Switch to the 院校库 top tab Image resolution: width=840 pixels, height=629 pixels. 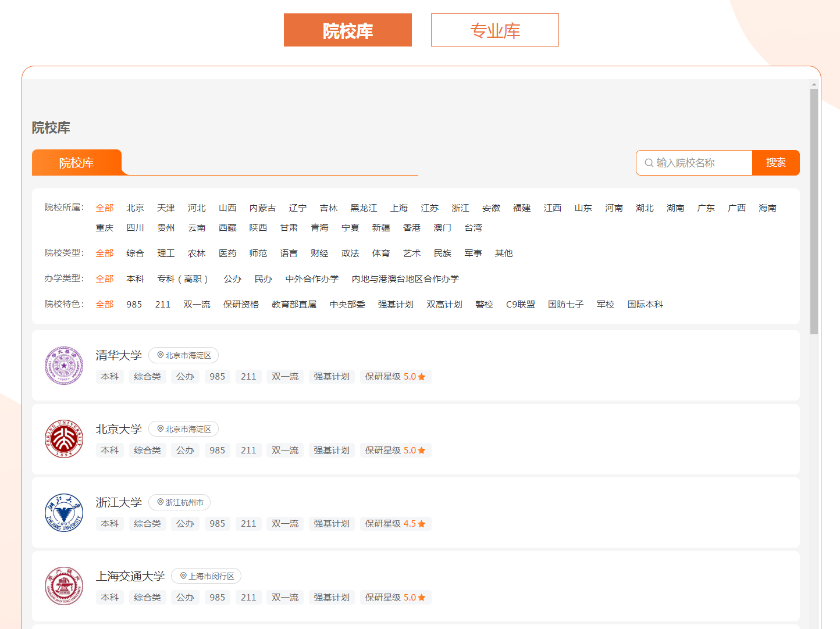point(348,30)
